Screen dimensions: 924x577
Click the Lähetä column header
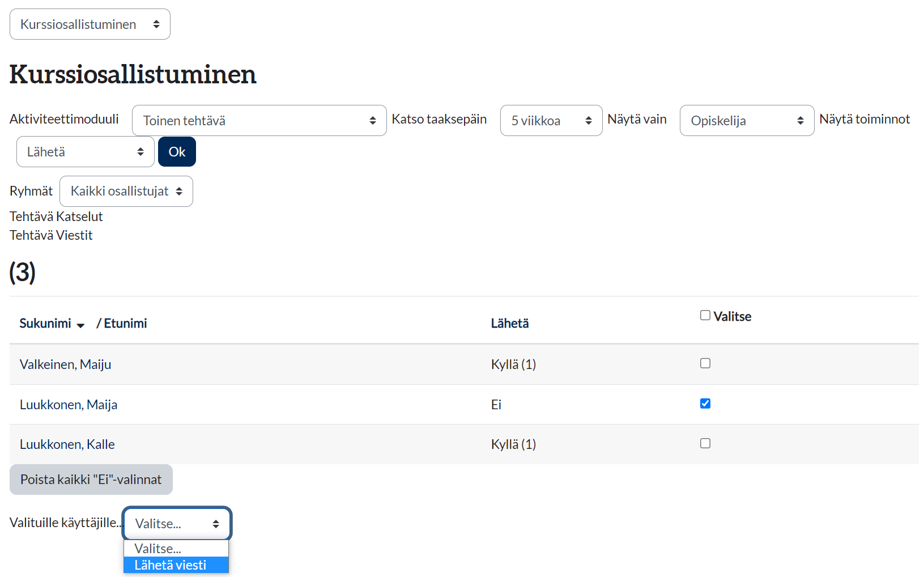[509, 323]
